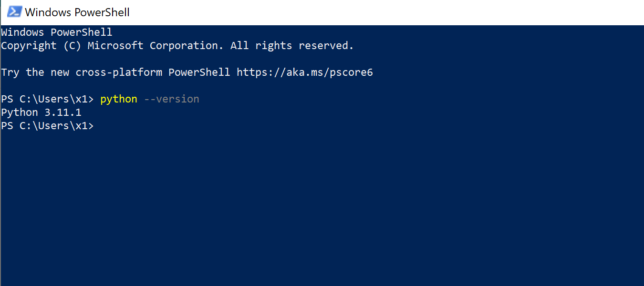Image resolution: width=644 pixels, height=286 pixels.
Task: Click the word "Corporation." in console
Action: [x=187, y=46]
